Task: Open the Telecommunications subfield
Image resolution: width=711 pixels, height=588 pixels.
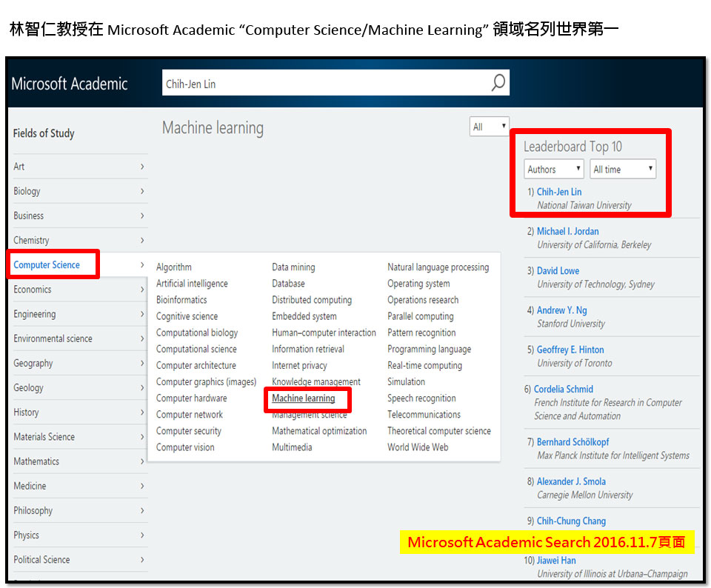Action: point(424,415)
